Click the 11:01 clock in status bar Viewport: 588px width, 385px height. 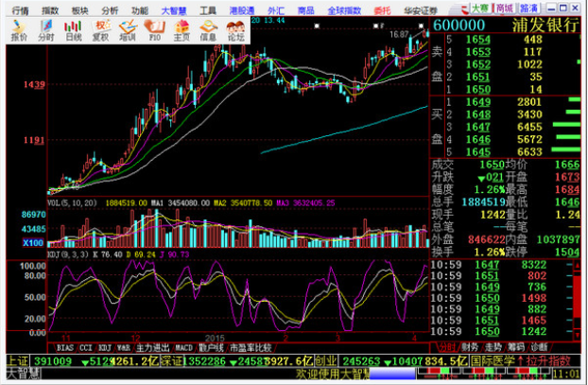click(566, 374)
